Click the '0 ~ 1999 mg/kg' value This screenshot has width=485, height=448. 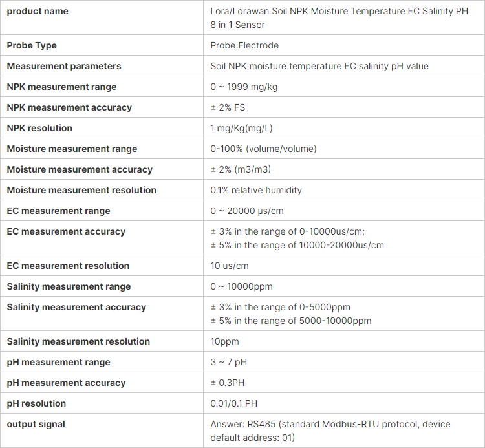click(x=244, y=87)
